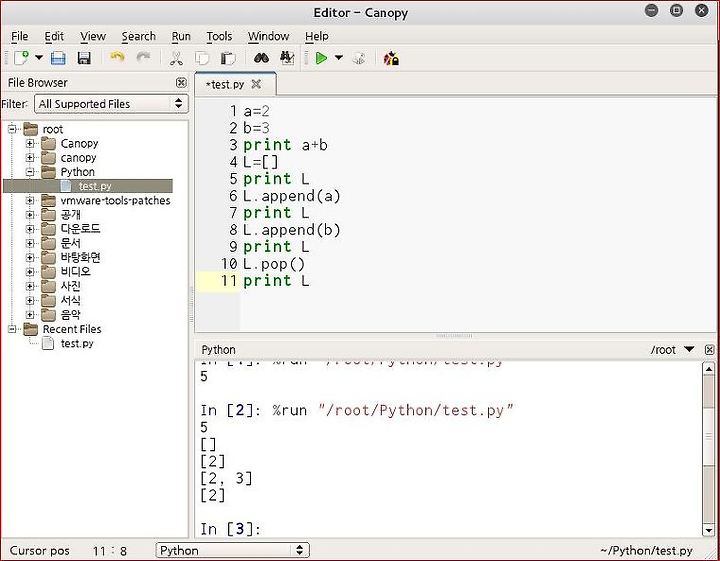Click the console scrollbar up arrow
This screenshot has width=720, height=561.
pos(709,369)
